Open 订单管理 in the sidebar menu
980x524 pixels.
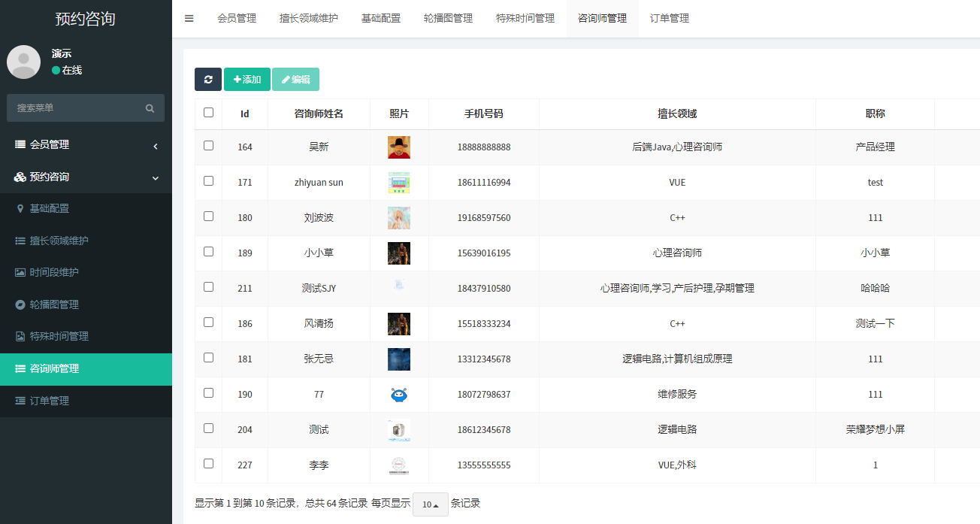coord(50,401)
